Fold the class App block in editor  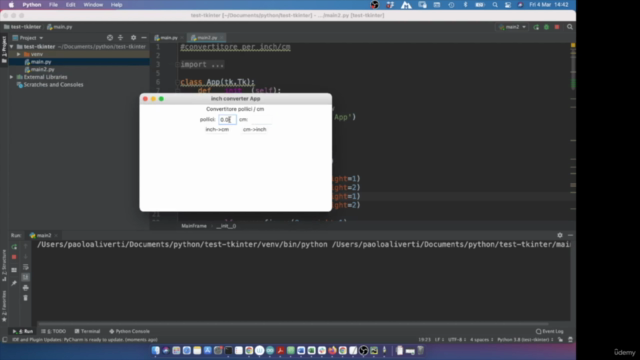point(177,82)
